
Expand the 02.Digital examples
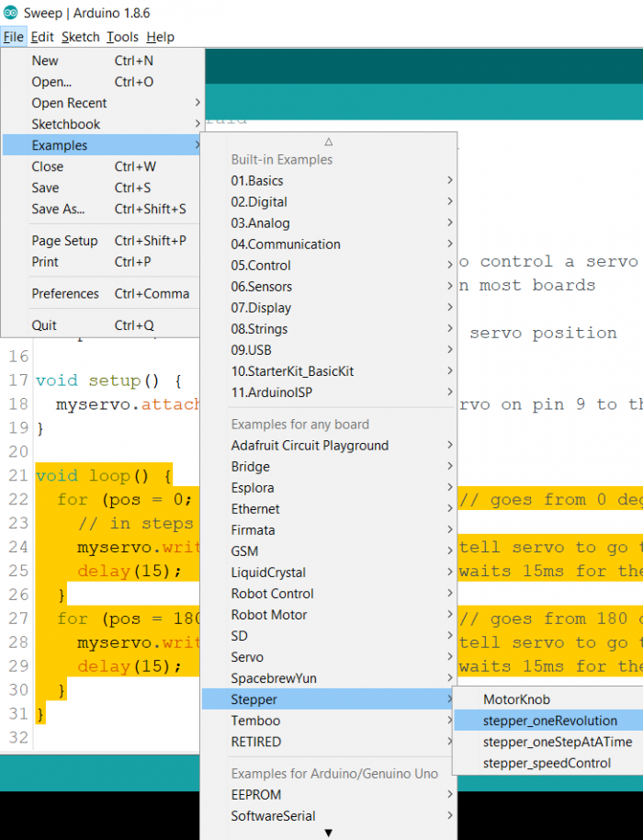[x=329, y=202]
